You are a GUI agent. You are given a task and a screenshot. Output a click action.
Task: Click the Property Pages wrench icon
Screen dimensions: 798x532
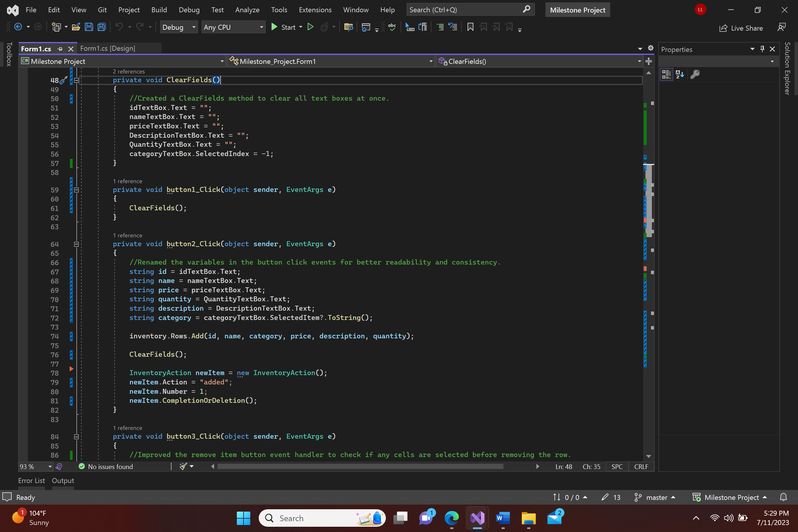click(x=695, y=74)
